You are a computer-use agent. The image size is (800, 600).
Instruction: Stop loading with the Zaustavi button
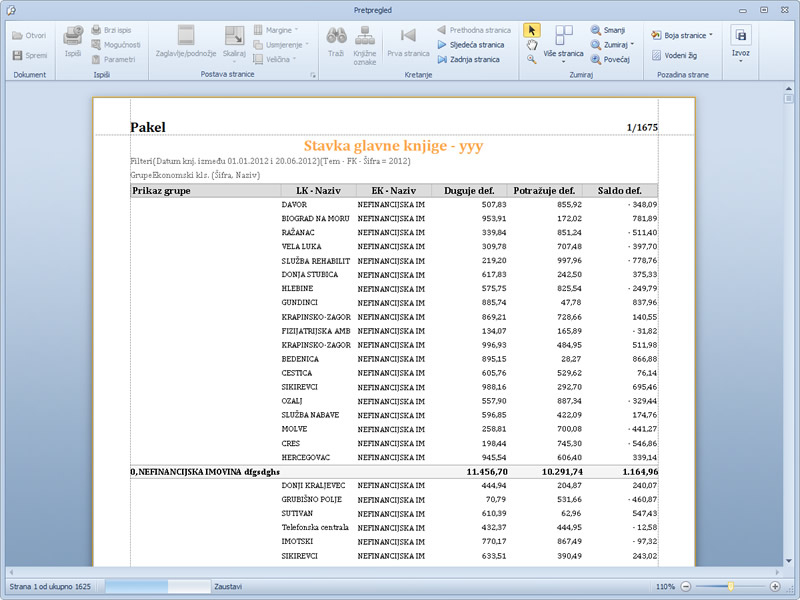[x=228, y=587]
